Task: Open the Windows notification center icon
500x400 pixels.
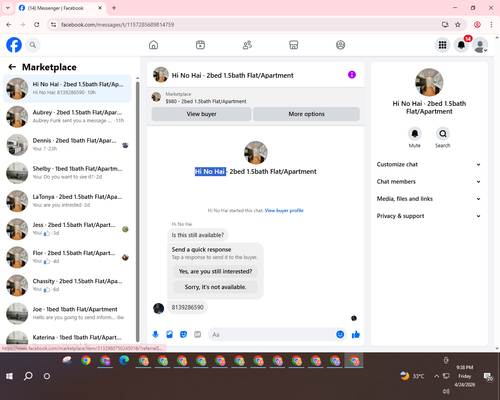Action: point(488,376)
